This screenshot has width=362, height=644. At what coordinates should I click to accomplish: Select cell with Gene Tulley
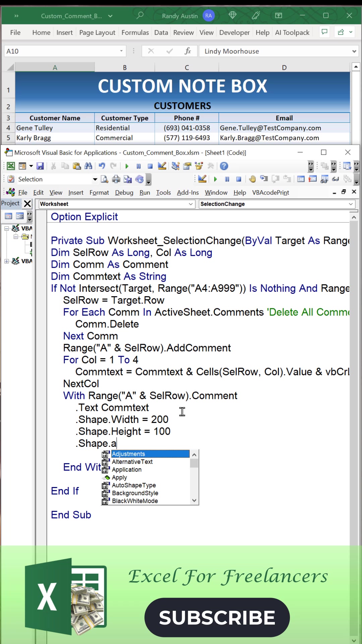55,128
